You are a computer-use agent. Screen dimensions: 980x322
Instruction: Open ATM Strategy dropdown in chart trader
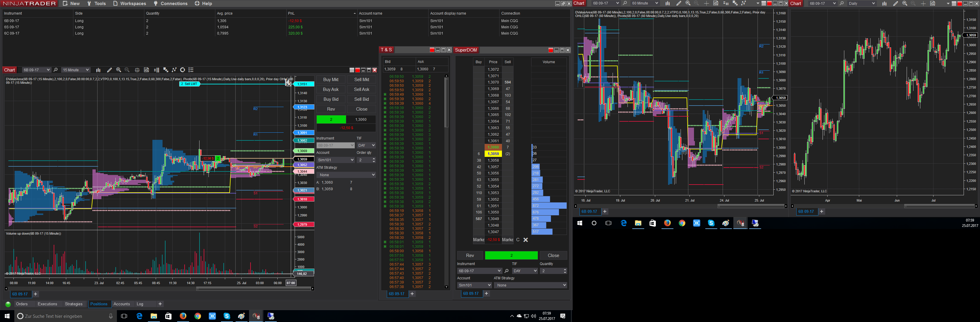tap(346, 175)
